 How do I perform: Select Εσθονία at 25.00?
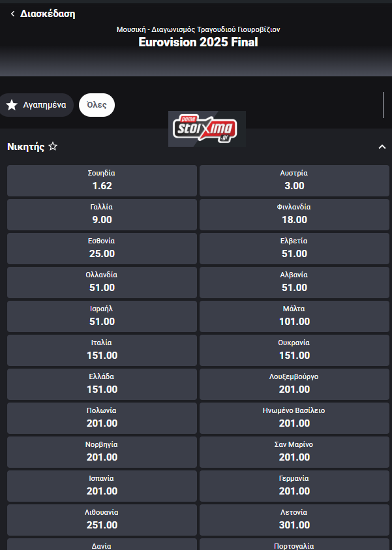click(x=102, y=249)
